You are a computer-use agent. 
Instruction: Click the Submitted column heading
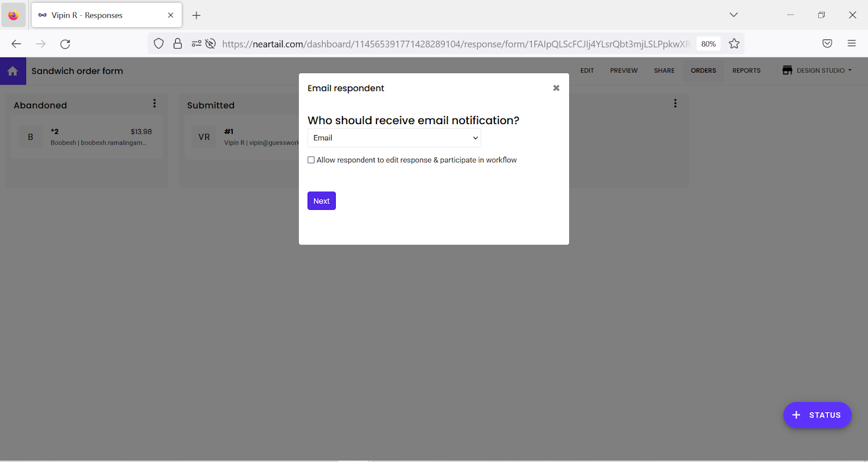point(210,105)
